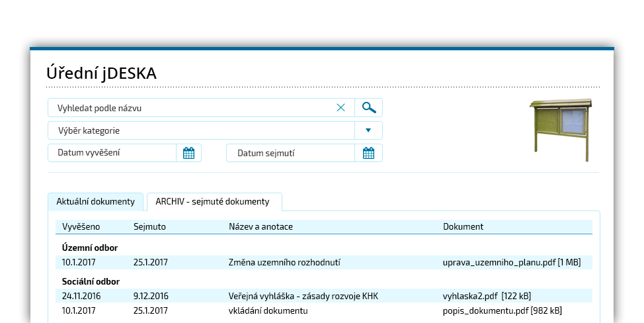Click the Výběr kategorie field text
Viewport: 644px width, 323px height.
point(89,130)
